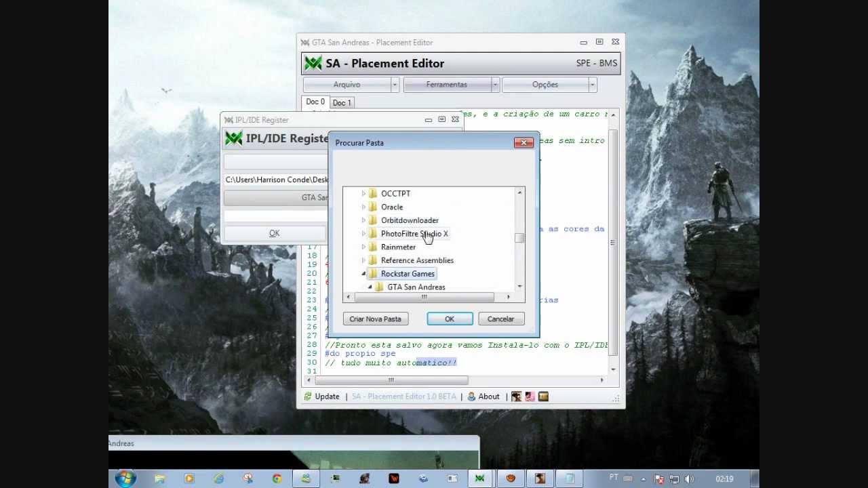
Task: Expand the Reference Assemblies folder node
Action: 363,260
